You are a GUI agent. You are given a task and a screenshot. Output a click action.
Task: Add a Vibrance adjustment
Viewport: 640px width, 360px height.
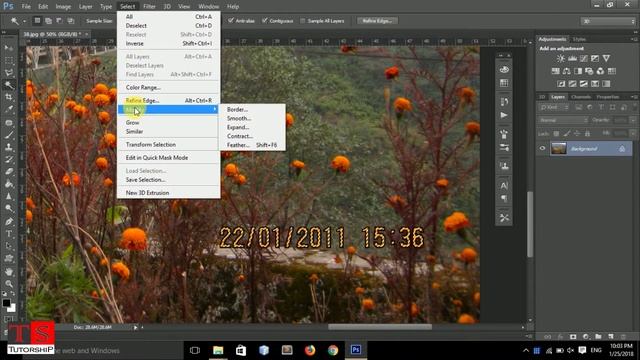pos(607,58)
